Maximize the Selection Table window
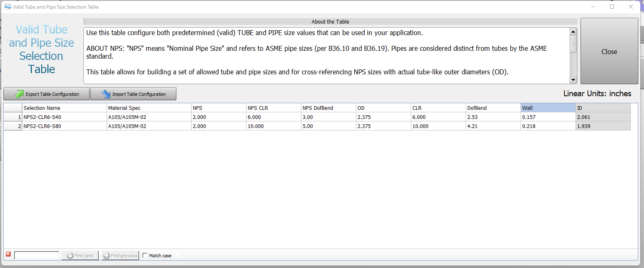 point(612,7)
